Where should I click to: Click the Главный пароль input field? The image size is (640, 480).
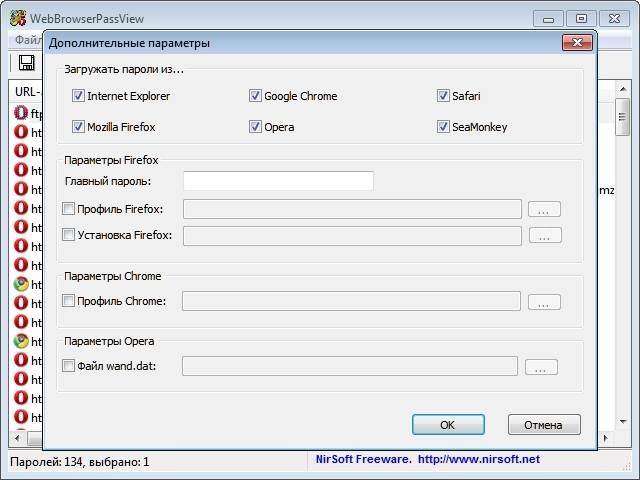point(278,181)
